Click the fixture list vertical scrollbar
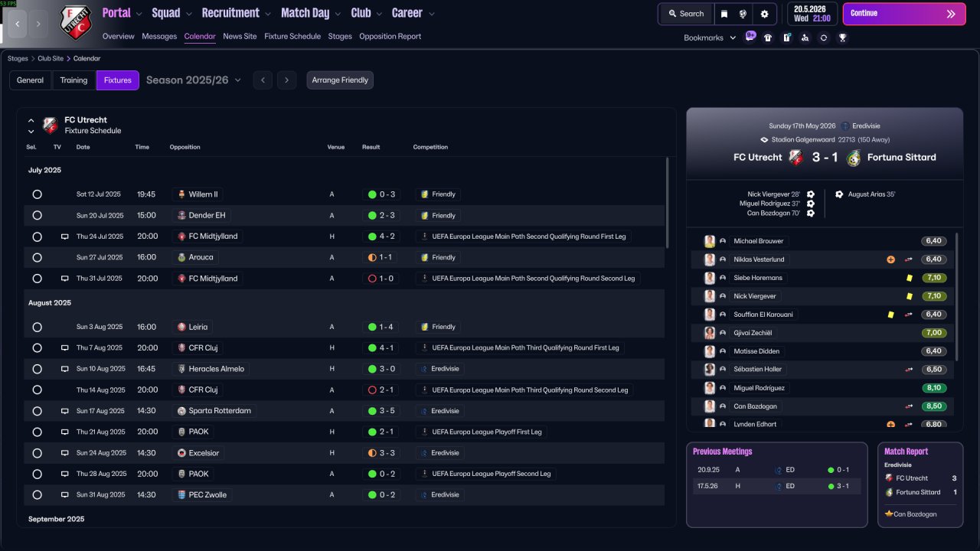This screenshot has width=980, height=551. tap(667, 203)
